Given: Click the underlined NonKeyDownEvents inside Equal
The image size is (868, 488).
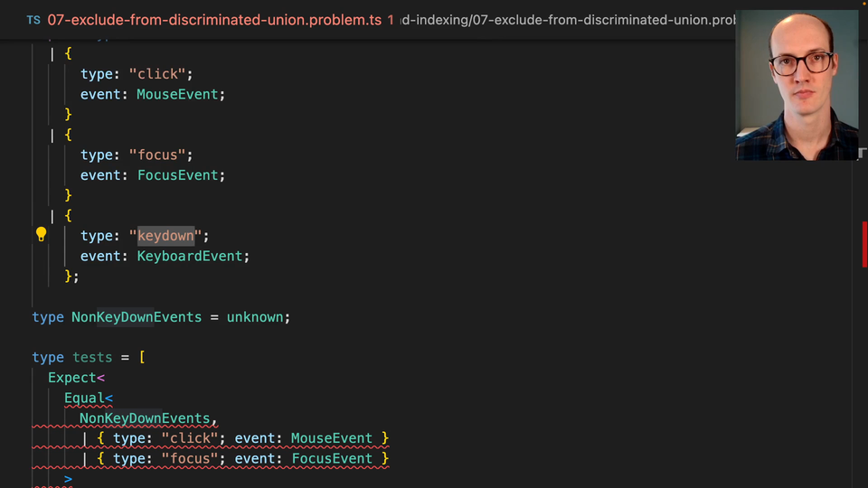Looking at the screenshot, I should click(145, 418).
